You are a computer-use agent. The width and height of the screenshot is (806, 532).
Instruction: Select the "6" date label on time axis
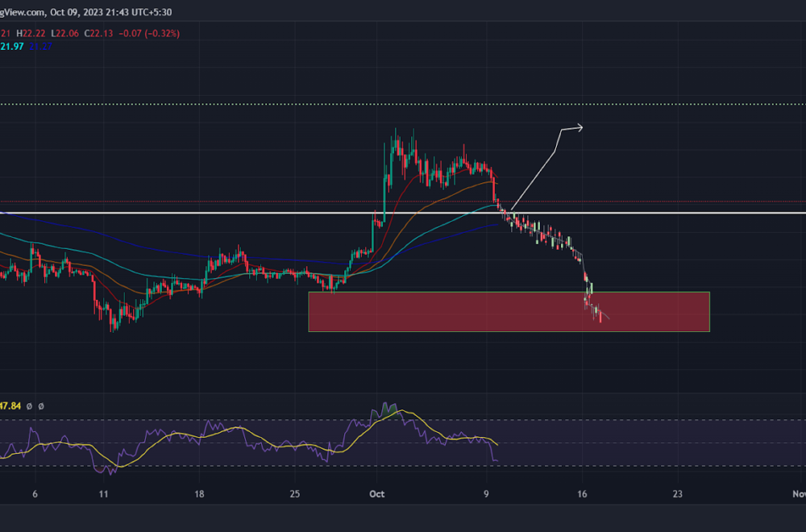click(x=35, y=494)
